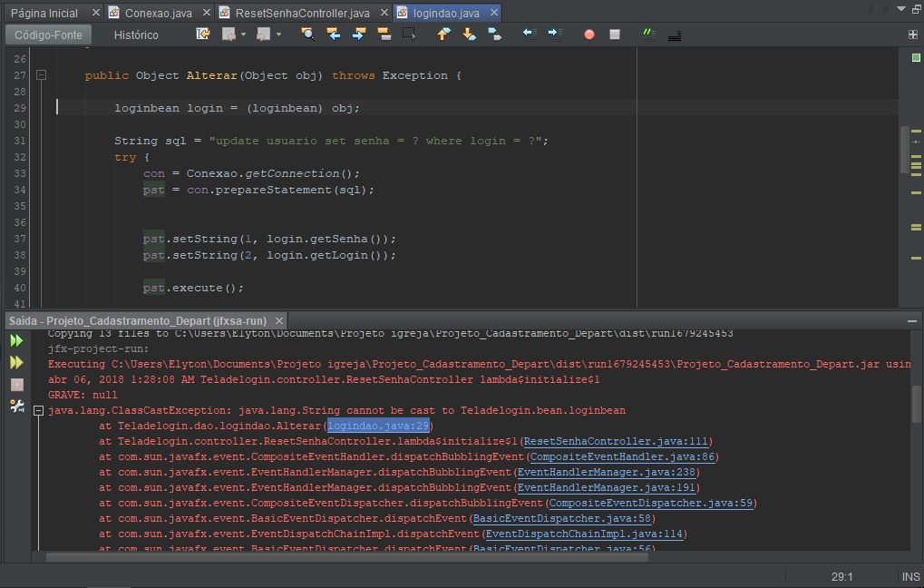The width and height of the screenshot is (924, 588).
Task: Toggle bookmark on current line
Action: (494, 34)
